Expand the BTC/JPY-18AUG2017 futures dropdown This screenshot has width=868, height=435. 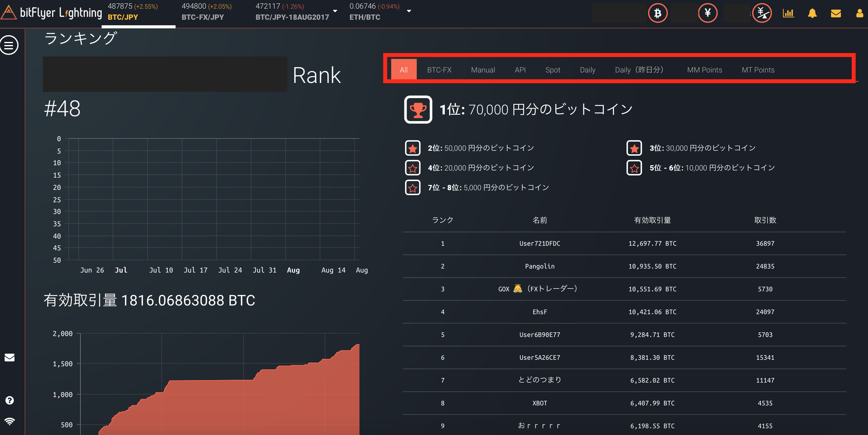pyautogui.click(x=335, y=11)
